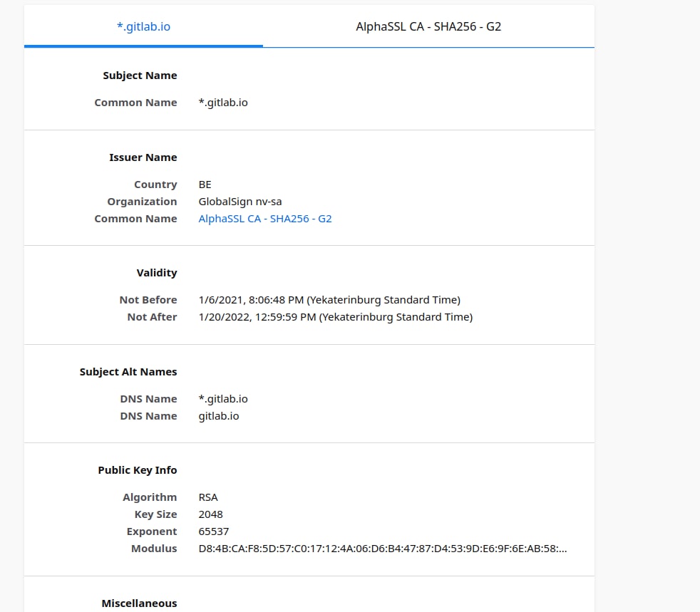Click the Not Before date 1/6/2021

tap(329, 300)
